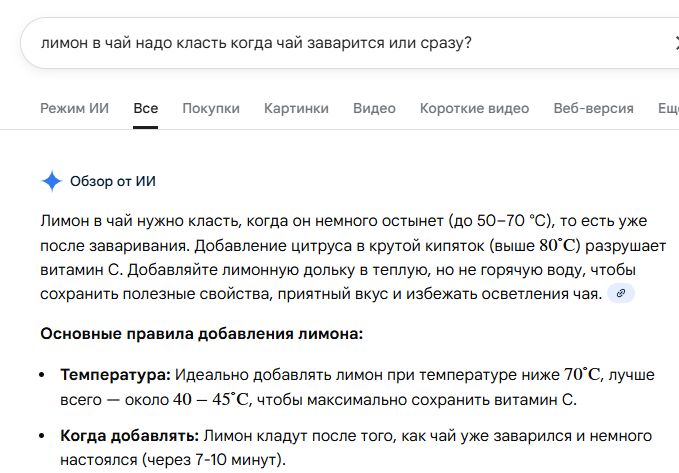Focus the search box with lemon tea query
The width and height of the screenshot is (679, 473).
point(349,43)
